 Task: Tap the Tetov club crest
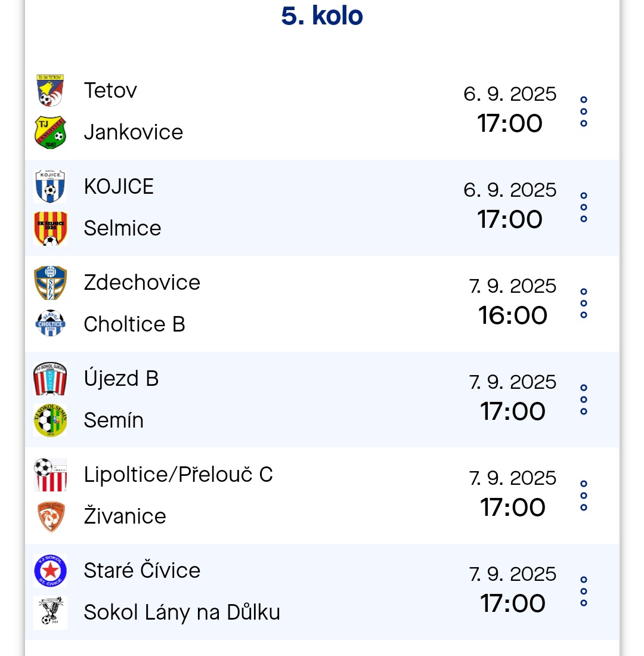click(50, 91)
